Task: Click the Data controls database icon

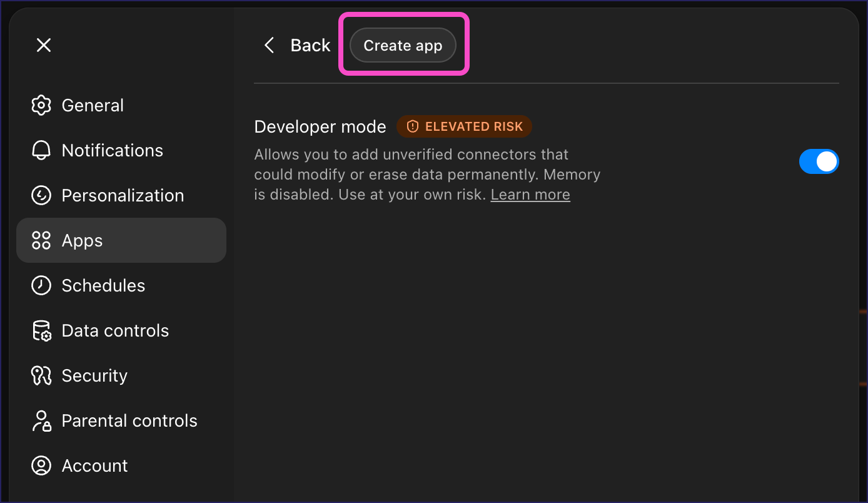Action: 41,330
